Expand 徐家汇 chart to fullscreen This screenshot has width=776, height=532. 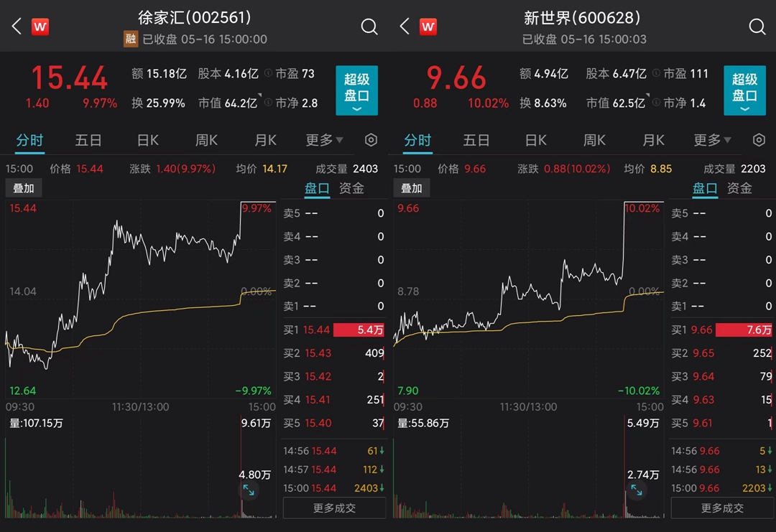(249, 490)
